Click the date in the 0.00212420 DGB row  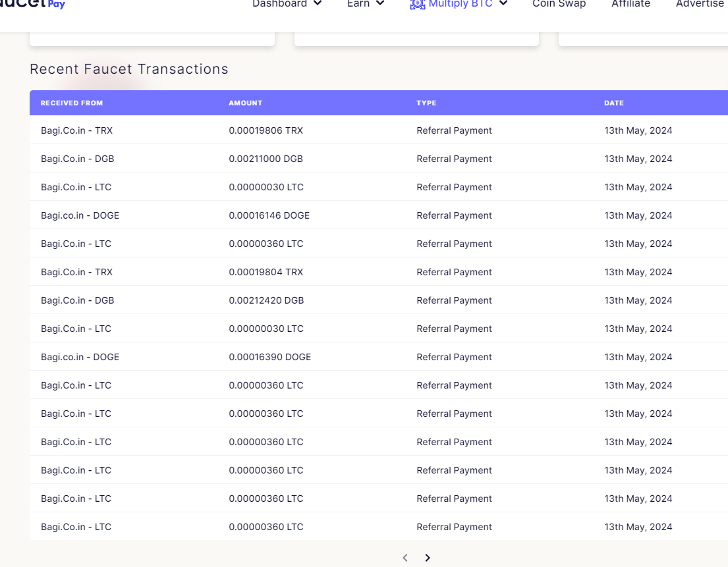pos(638,300)
